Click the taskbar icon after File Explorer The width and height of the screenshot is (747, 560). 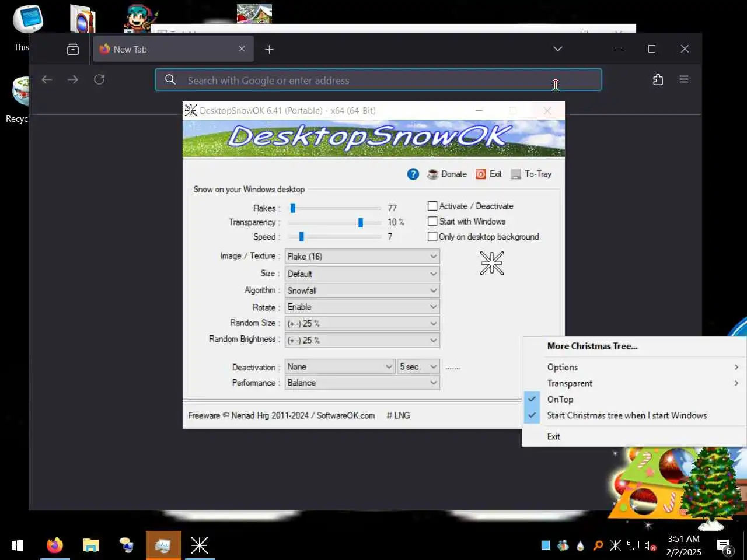point(127,545)
